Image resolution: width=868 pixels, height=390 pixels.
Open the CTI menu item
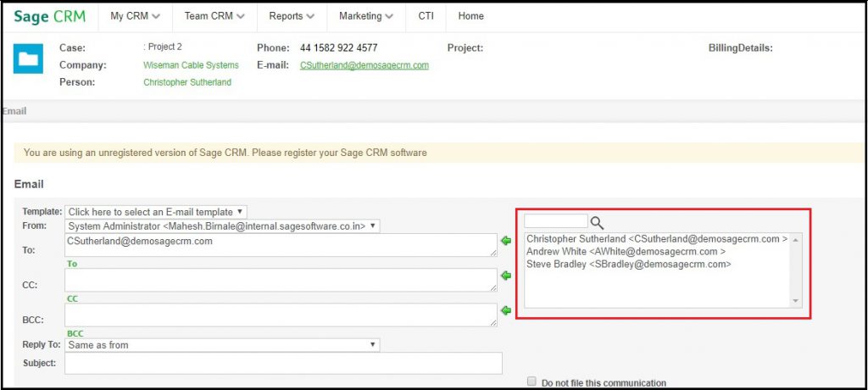point(426,17)
